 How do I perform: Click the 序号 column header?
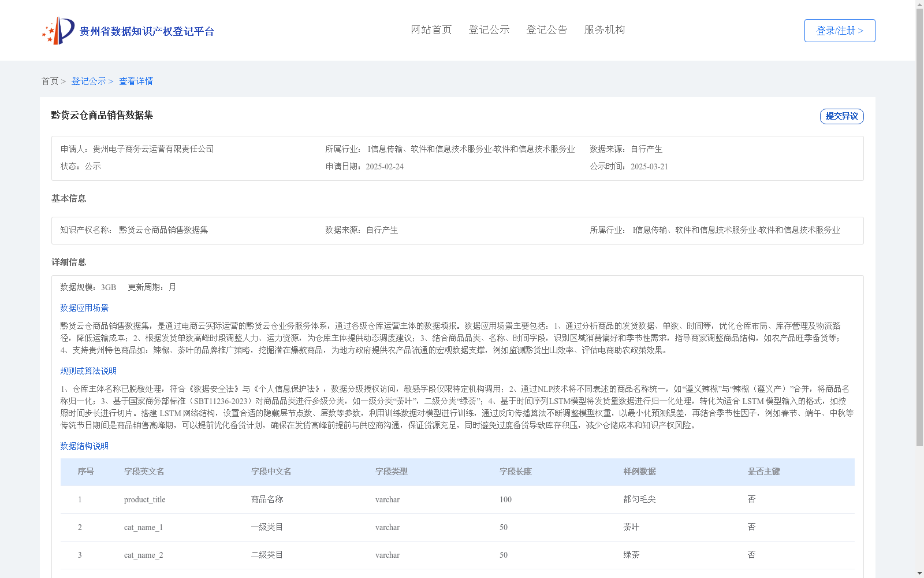click(86, 472)
